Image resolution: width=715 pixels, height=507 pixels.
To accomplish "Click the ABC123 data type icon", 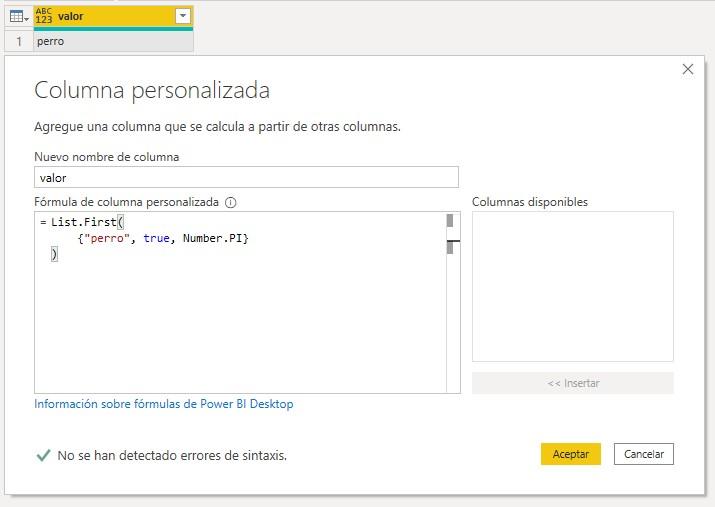I will tap(44, 16).
